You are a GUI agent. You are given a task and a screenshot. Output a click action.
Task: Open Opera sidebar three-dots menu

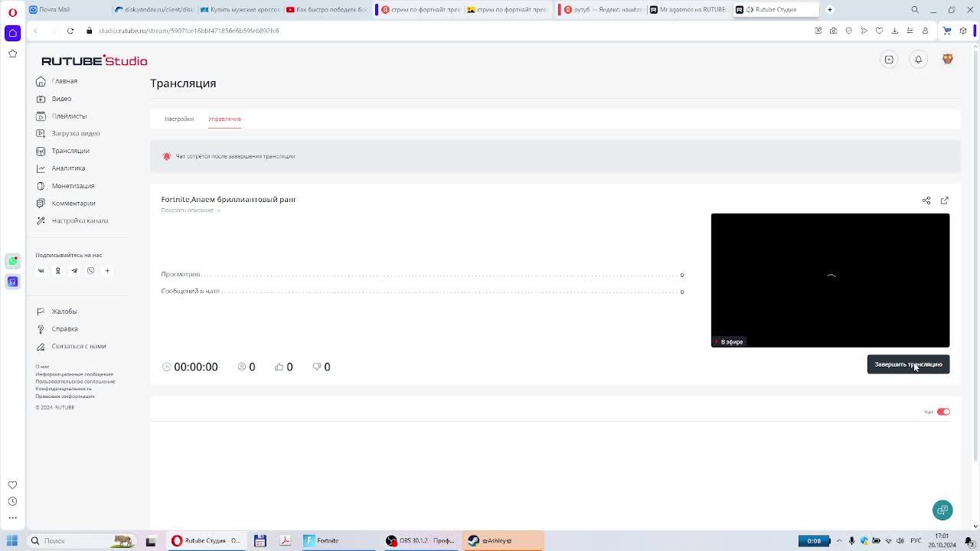pyautogui.click(x=12, y=518)
